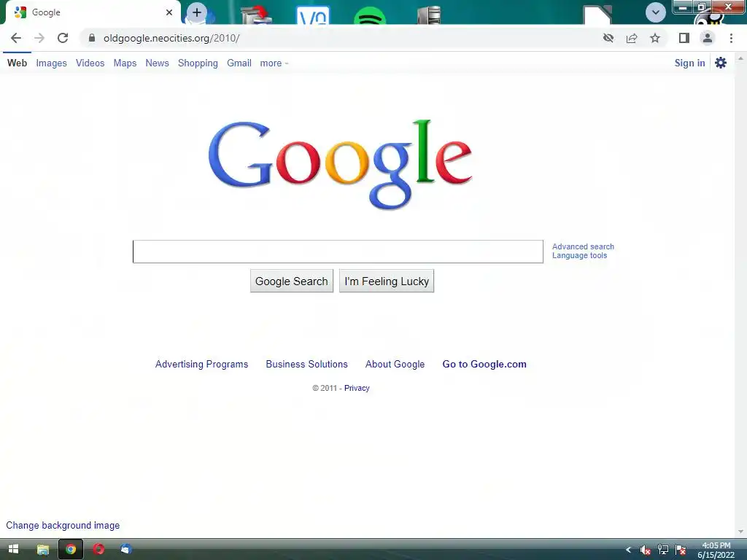Click the page scrollbar up arrow

740,58
